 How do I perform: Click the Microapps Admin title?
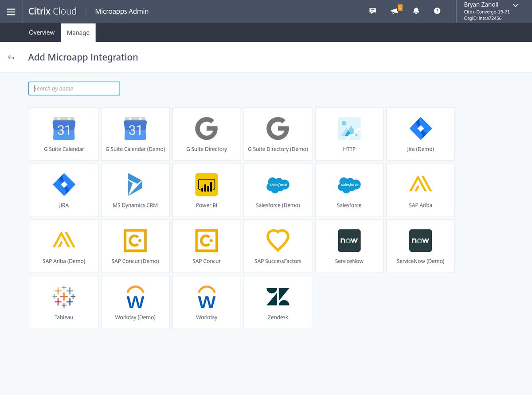pyautogui.click(x=122, y=11)
